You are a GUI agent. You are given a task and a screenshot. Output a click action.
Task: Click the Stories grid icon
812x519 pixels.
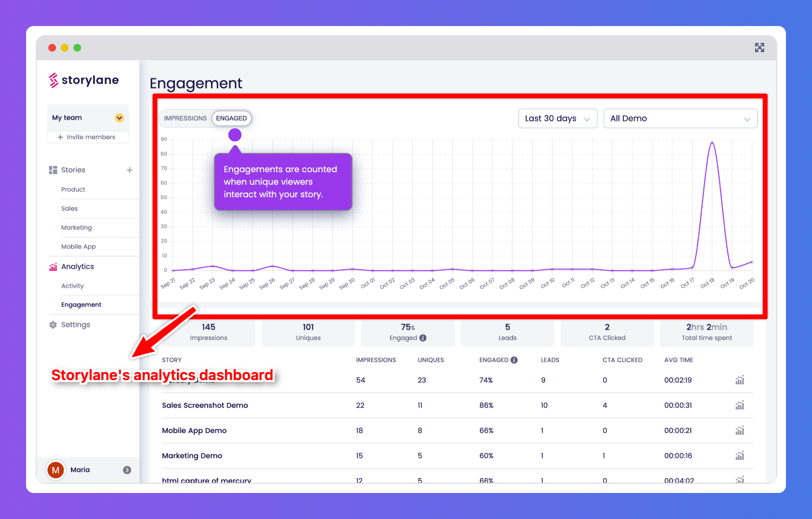(53, 170)
